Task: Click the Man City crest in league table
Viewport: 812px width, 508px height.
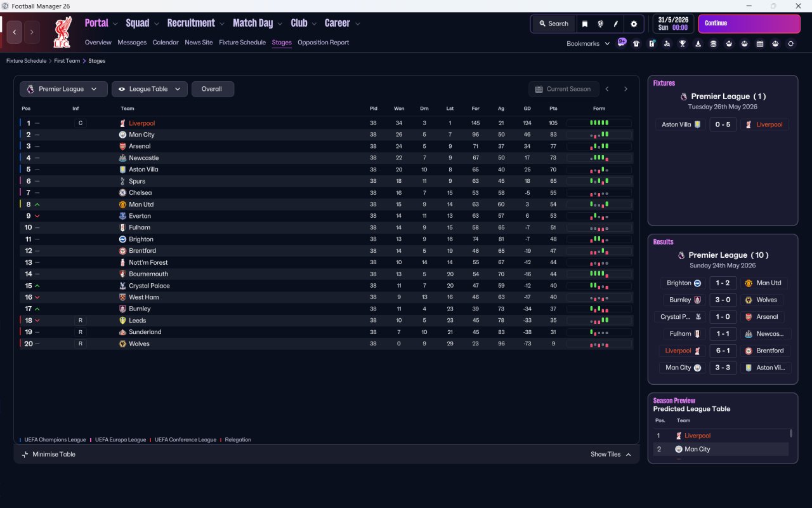Action: [122, 135]
